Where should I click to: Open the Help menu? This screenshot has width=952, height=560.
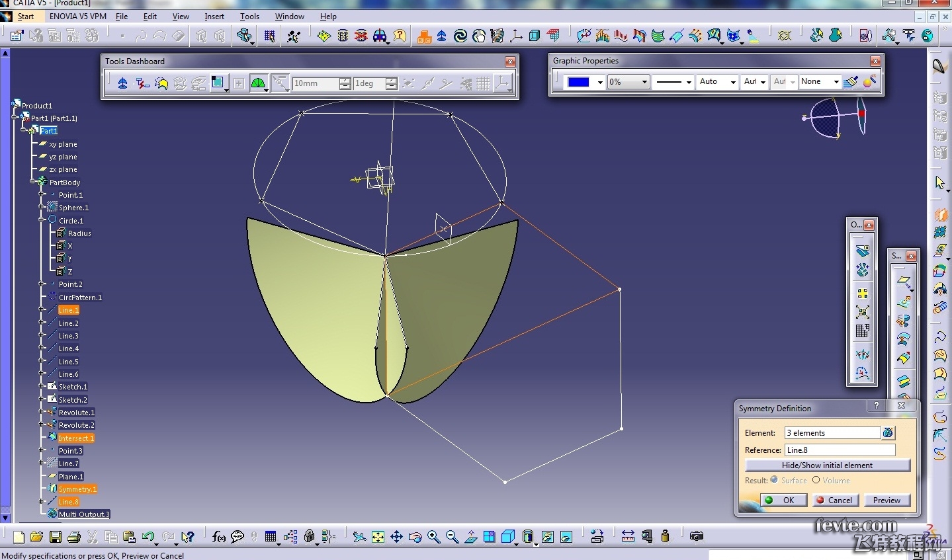pos(328,17)
